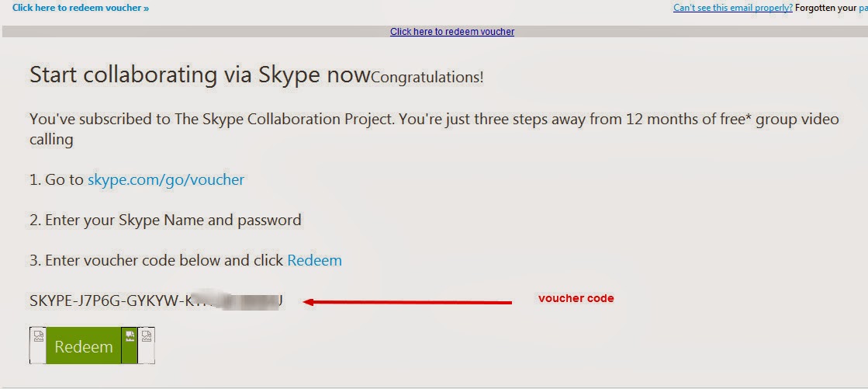Click the blue Redeem link in step 3

coord(314,260)
